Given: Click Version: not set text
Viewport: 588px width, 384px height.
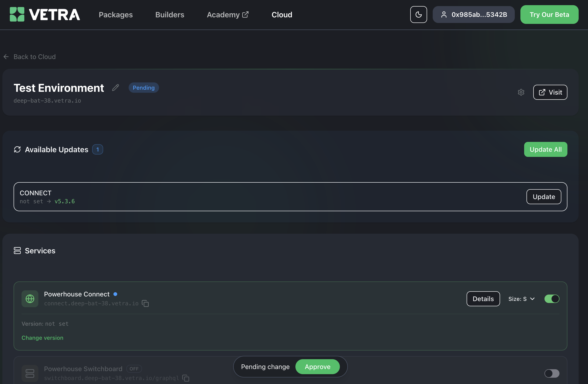Looking at the screenshot, I should coord(45,324).
